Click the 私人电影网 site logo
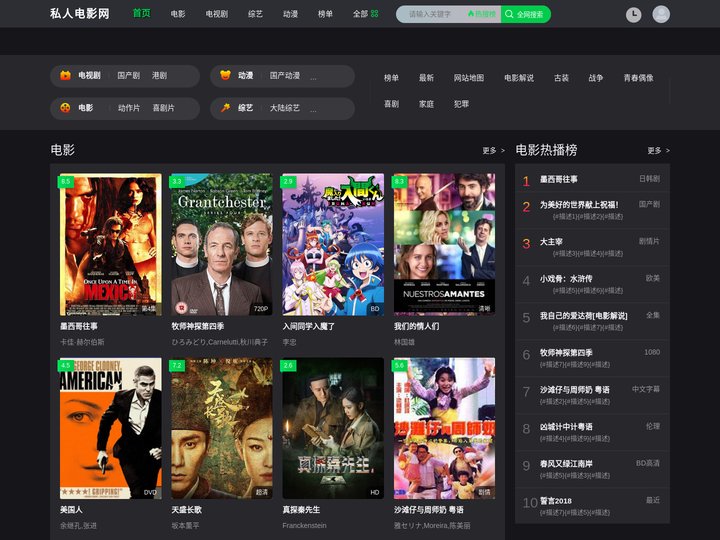The height and width of the screenshot is (540, 720). 79,14
